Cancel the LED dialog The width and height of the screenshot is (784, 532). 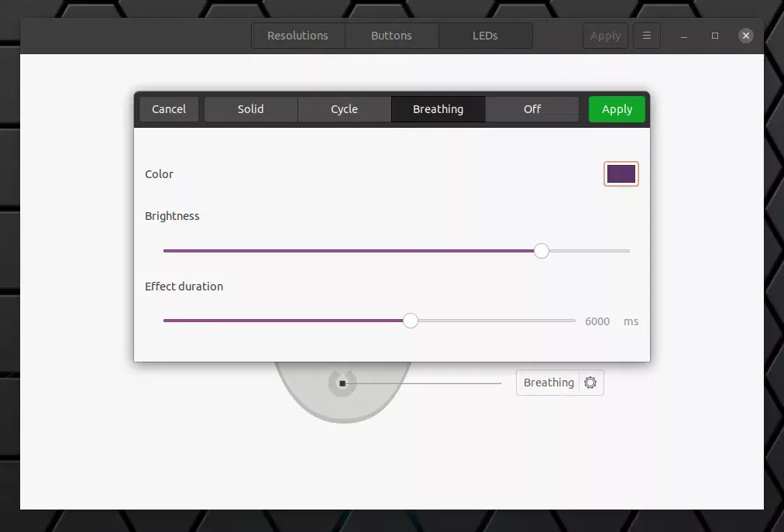(x=169, y=109)
